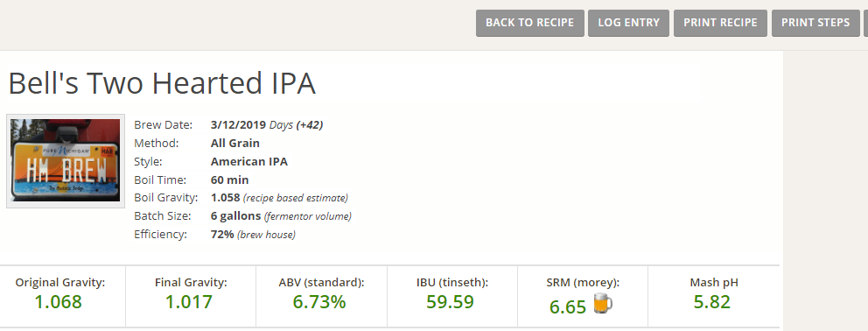
Task: Click the Original Gravity value 1.068
Action: point(58,302)
